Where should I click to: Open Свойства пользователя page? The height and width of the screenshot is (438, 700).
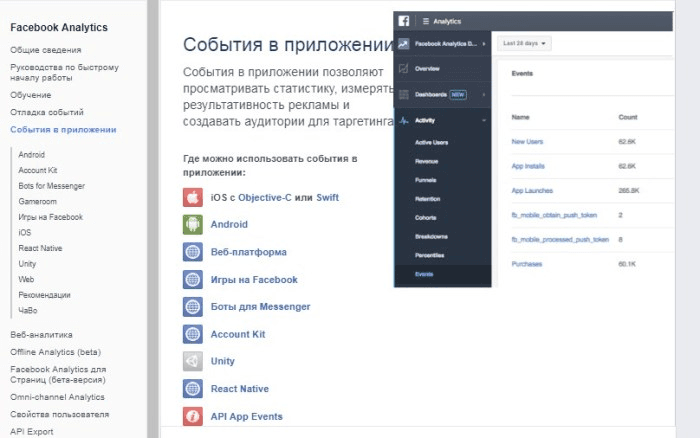pyautogui.click(x=59, y=414)
